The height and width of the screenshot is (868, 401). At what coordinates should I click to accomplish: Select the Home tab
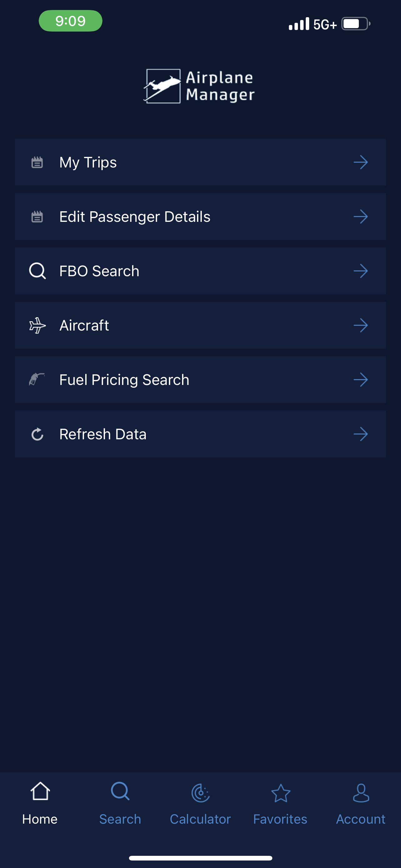point(40,803)
